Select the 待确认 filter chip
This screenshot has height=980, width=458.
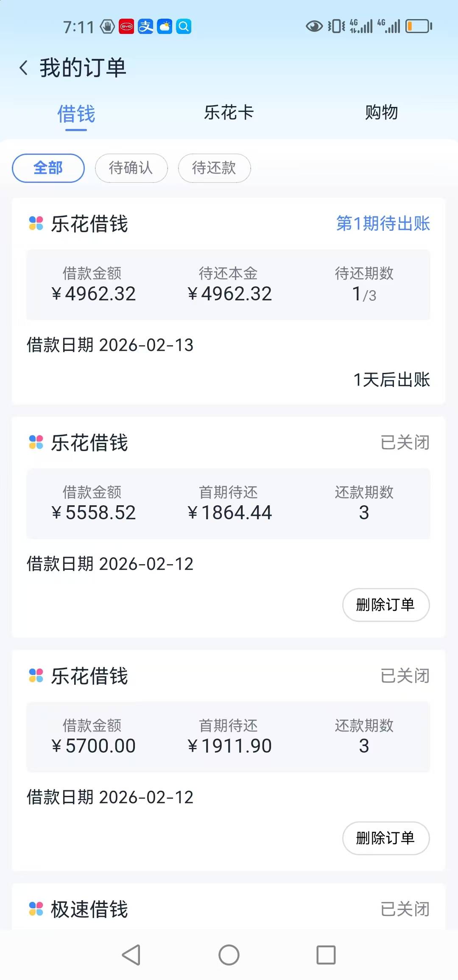[x=131, y=168]
